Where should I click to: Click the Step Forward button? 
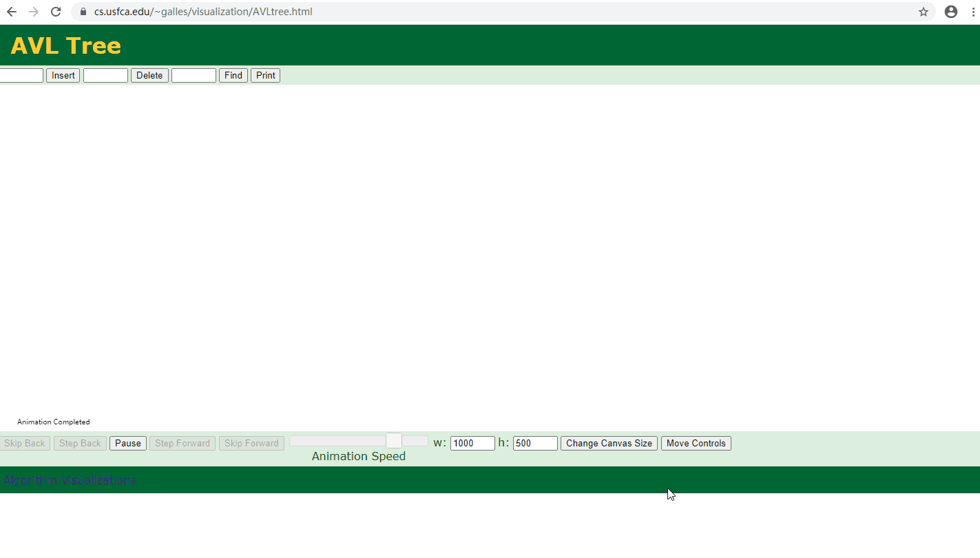click(x=183, y=443)
